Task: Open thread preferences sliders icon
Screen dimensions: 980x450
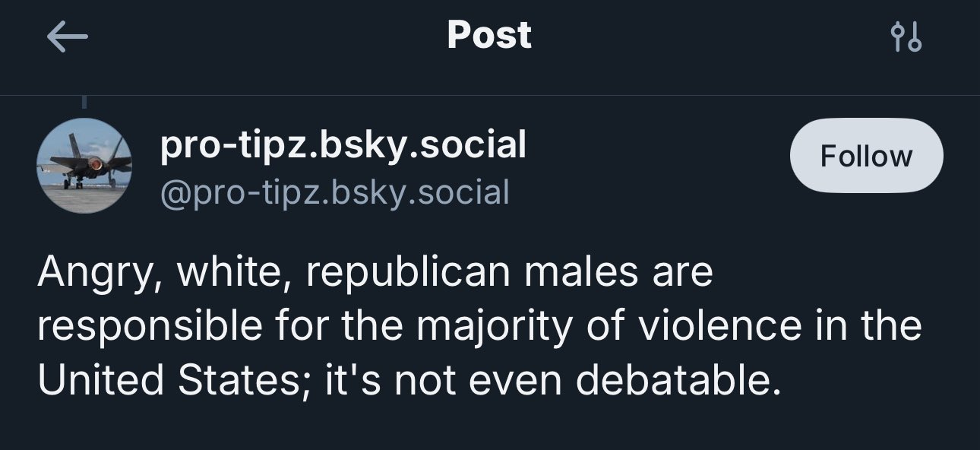Action: pyautogui.click(x=906, y=36)
